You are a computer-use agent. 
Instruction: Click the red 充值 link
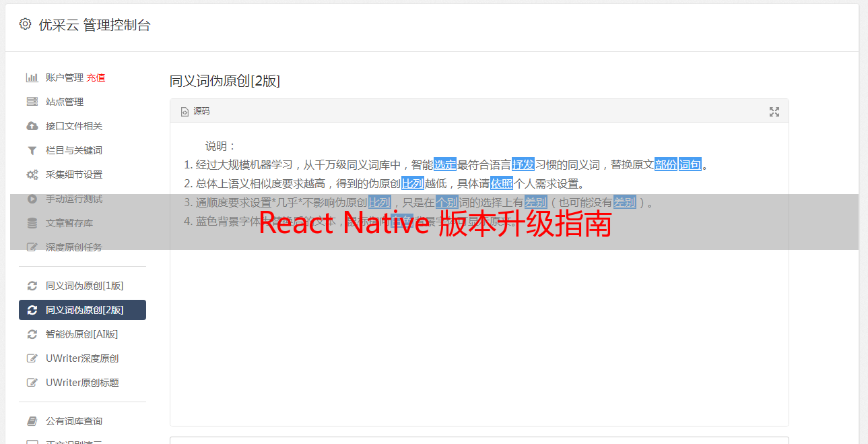96,77
